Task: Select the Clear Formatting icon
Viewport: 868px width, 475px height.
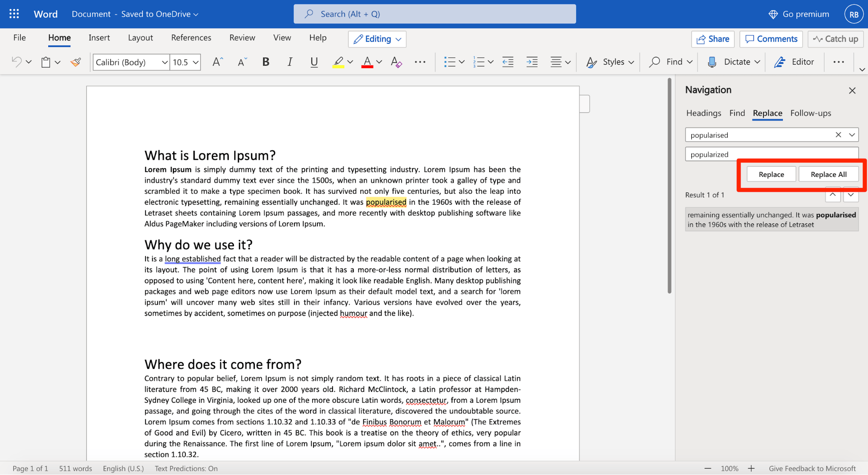Action: click(396, 62)
